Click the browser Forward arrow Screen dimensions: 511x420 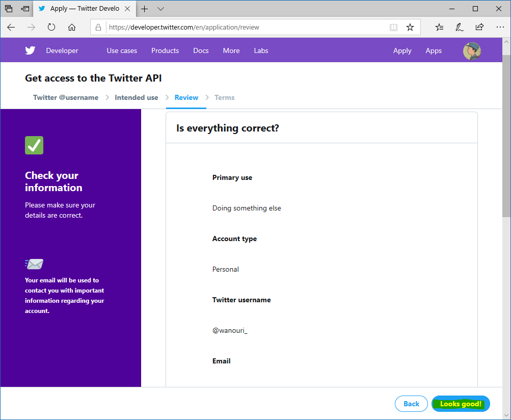point(31,28)
